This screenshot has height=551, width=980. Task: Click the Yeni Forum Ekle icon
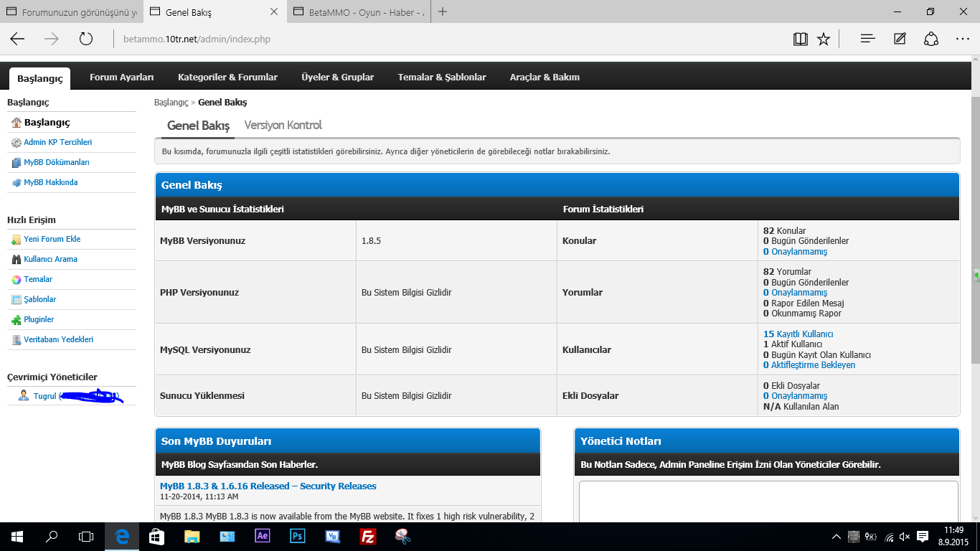[x=17, y=240]
